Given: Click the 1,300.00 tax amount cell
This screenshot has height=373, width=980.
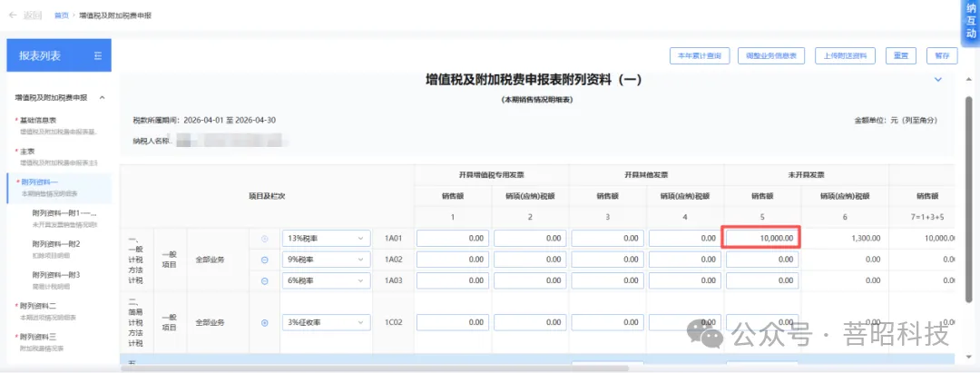Looking at the screenshot, I should [866, 238].
